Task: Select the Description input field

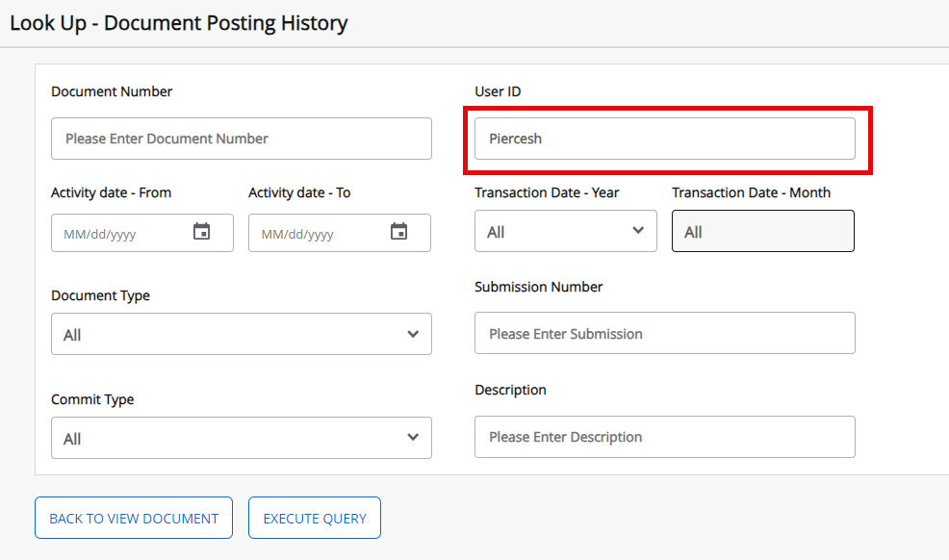Action: (x=664, y=437)
